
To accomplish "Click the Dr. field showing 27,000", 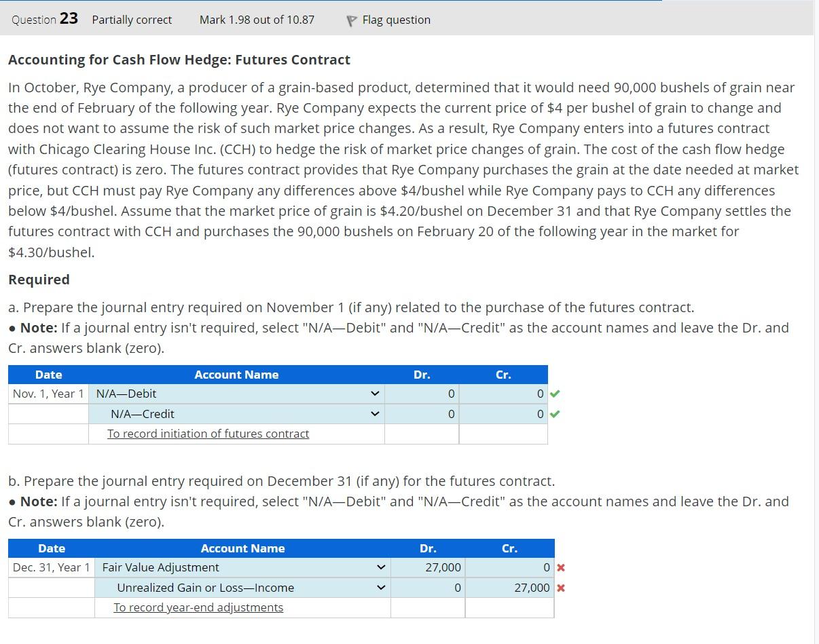I will pos(429,567).
